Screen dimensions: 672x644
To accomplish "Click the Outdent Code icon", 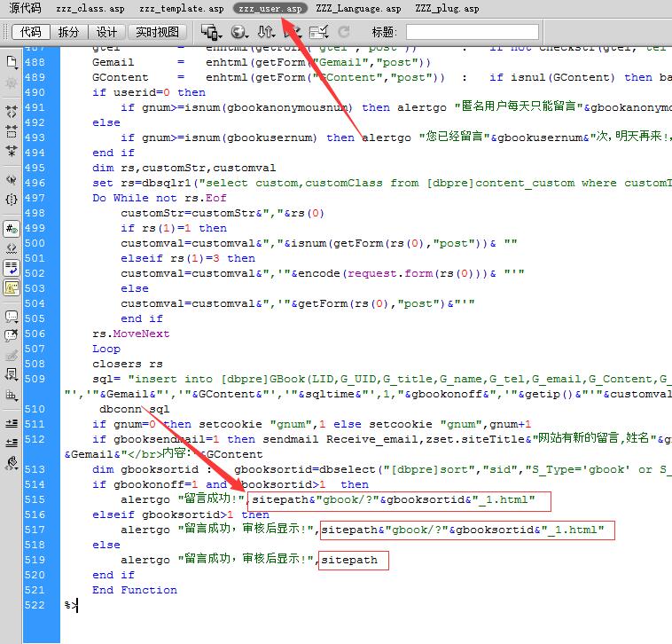I will click(x=12, y=443).
